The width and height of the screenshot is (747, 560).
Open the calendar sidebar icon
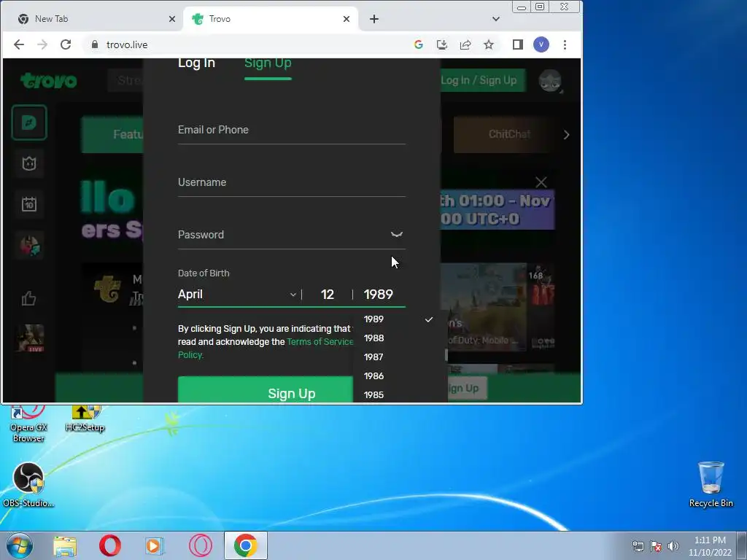click(29, 204)
